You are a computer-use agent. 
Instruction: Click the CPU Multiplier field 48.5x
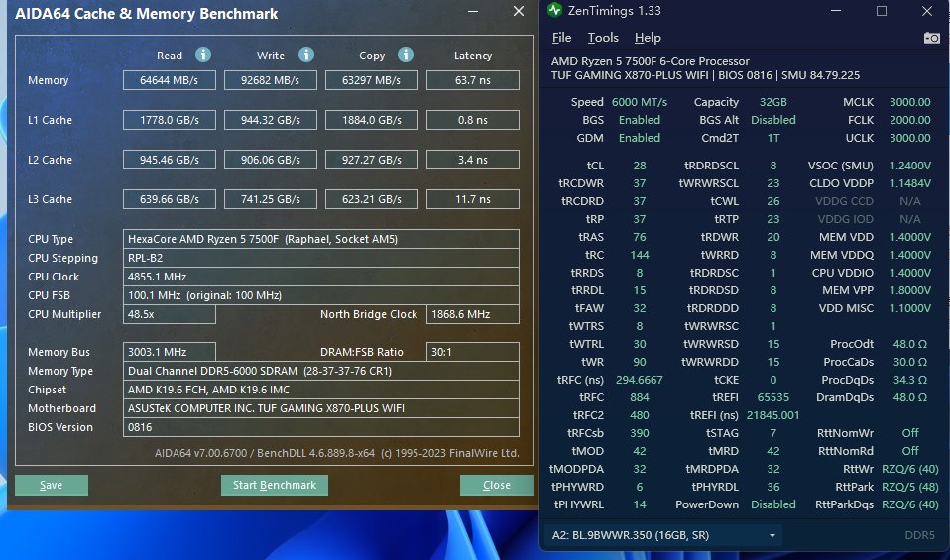click(169, 314)
